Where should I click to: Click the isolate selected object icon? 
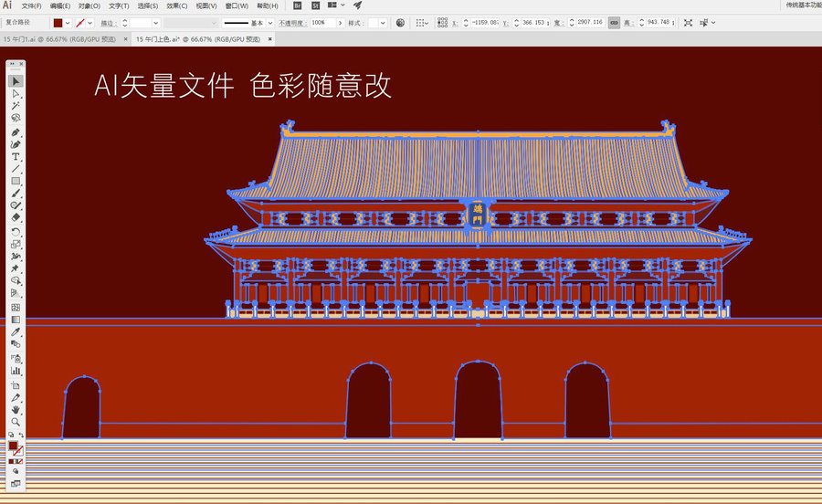688,23
